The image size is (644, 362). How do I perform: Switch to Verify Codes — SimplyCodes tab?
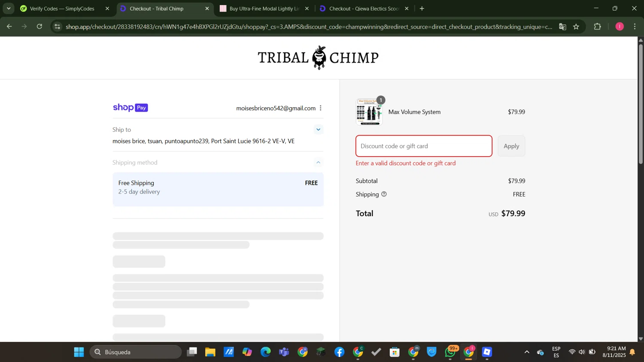click(62, 9)
